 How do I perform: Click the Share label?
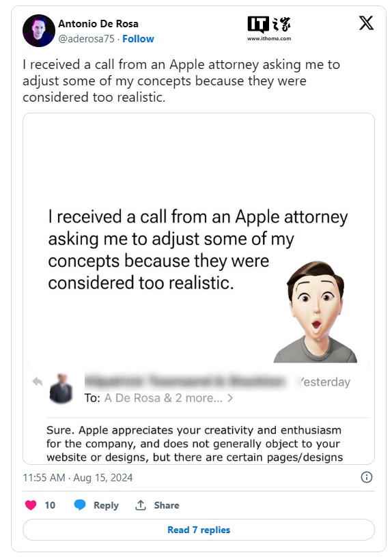167,505
